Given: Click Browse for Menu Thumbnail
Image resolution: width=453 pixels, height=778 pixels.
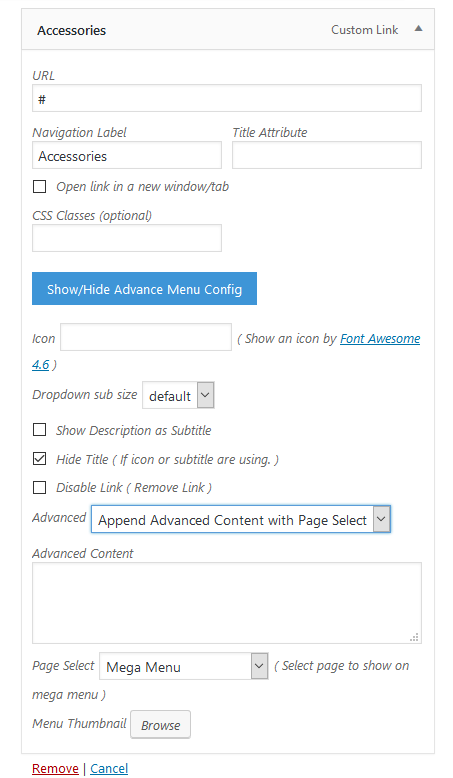Looking at the screenshot, I should pyautogui.click(x=160, y=725).
